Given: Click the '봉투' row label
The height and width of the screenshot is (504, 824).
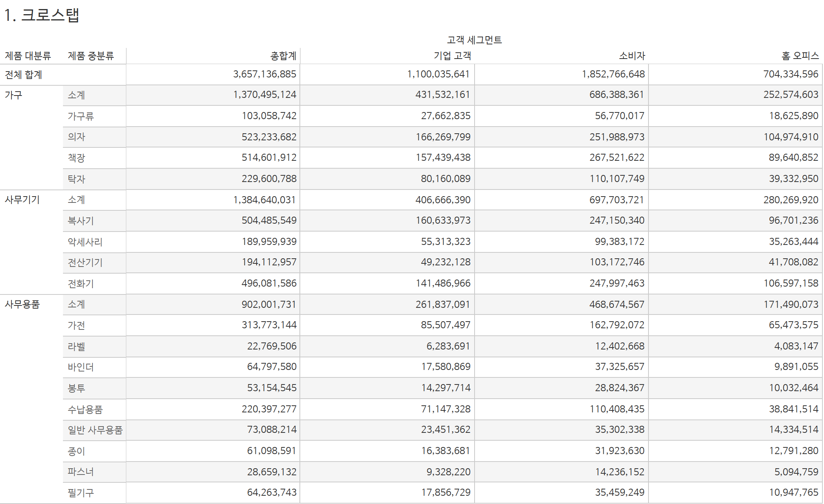Looking at the screenshot, I should pos(76,388).
